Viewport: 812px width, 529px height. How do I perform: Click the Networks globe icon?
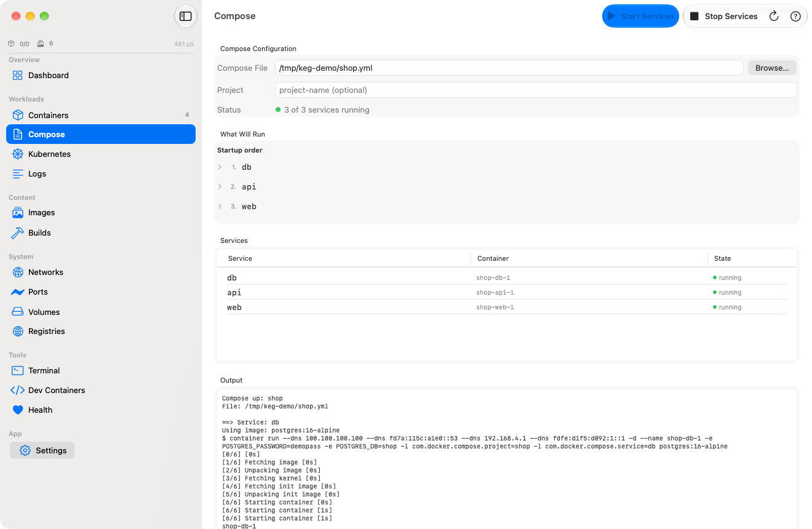click(17, 272)
